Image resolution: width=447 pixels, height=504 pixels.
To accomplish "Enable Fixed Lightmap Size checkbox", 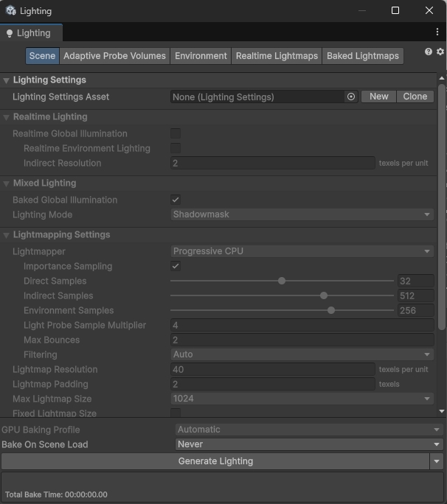I will [176, 413].
